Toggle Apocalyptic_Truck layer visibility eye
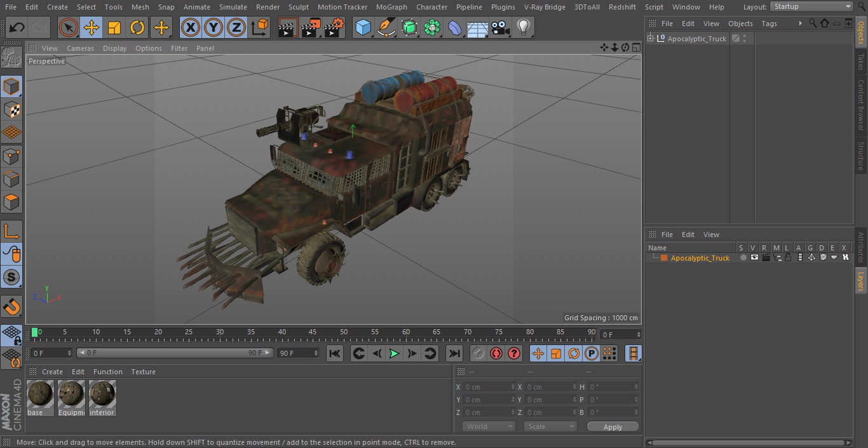 click(754, 257)
